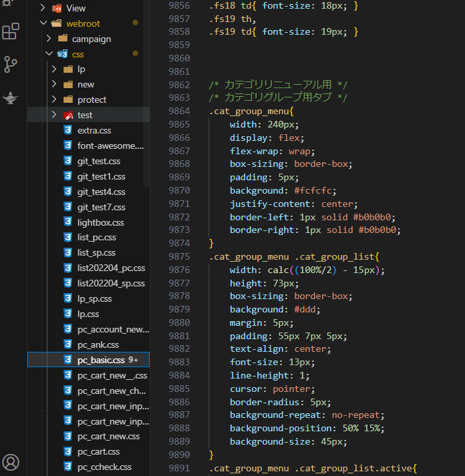Open pc_cart.css file

pyautogui.click(x=98, y=451)
